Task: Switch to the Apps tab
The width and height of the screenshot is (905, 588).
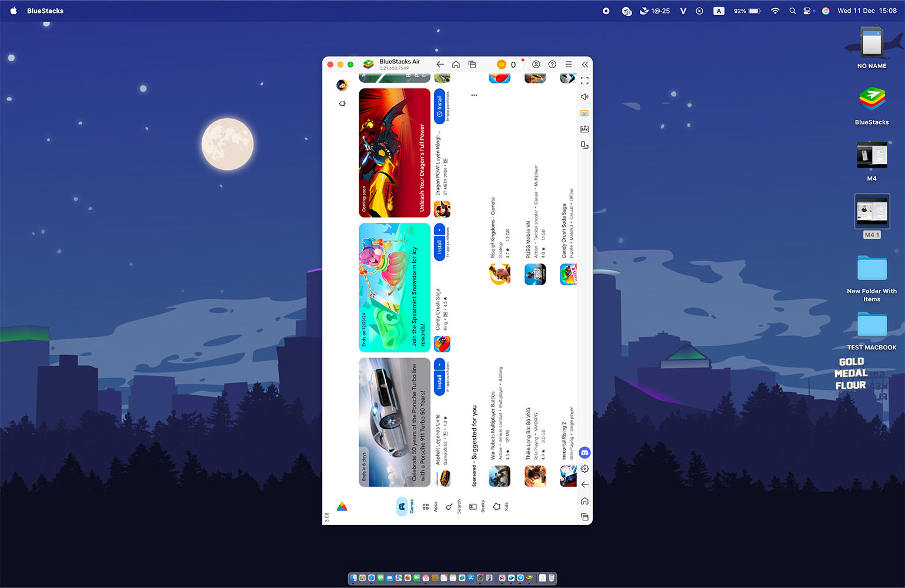Action: click(429, 506)
